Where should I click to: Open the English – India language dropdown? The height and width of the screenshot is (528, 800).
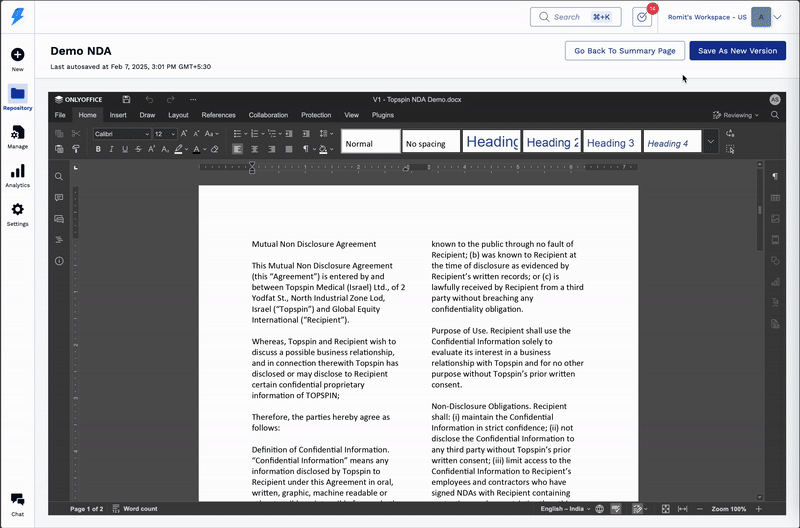(565, 509)
